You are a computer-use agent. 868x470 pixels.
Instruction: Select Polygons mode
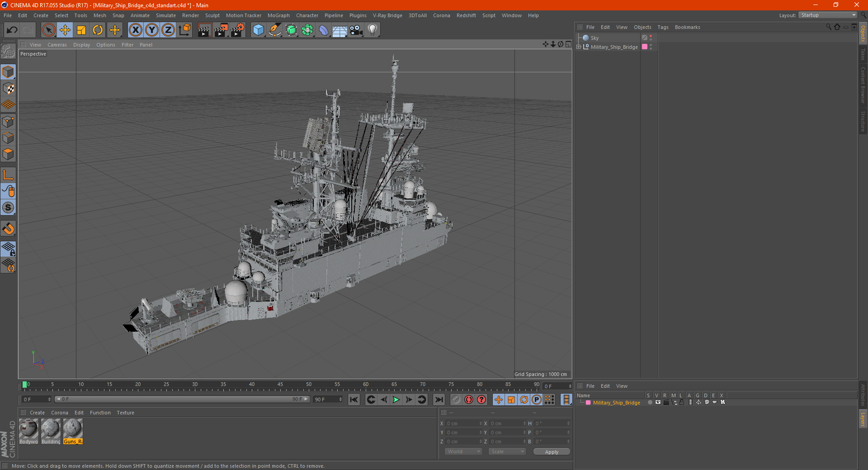click(8, 154)
